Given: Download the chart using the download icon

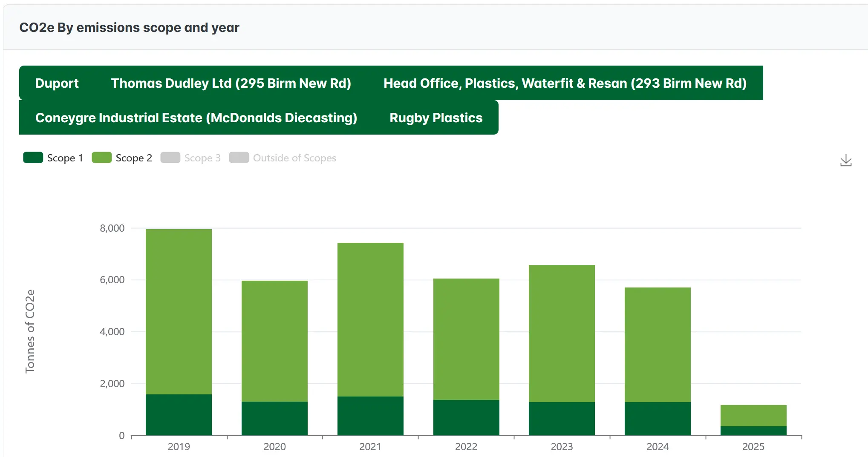Looking at the screenshot, I should [845, 161].
